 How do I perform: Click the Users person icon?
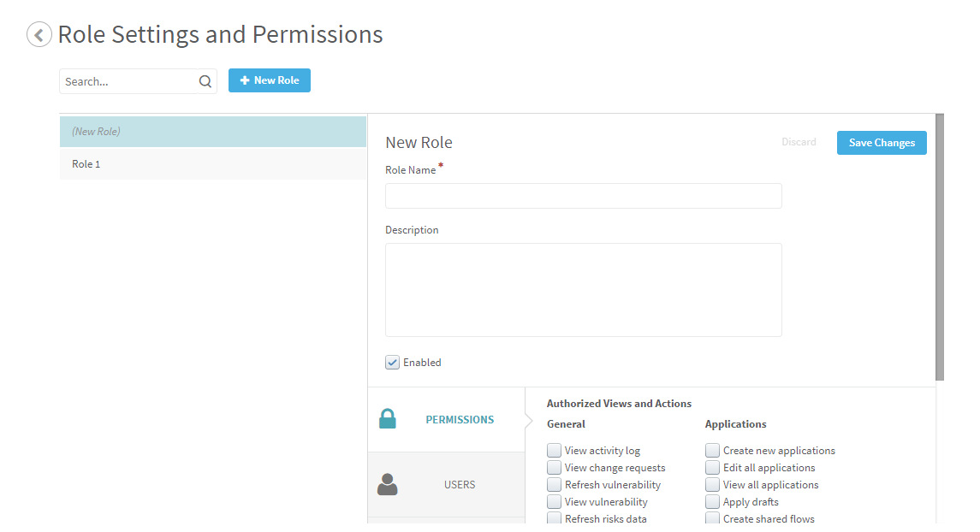(388, 484)
